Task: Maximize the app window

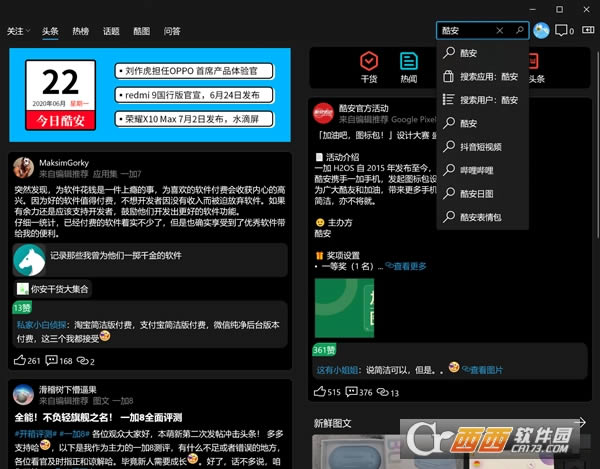Action: coord(559,9)
